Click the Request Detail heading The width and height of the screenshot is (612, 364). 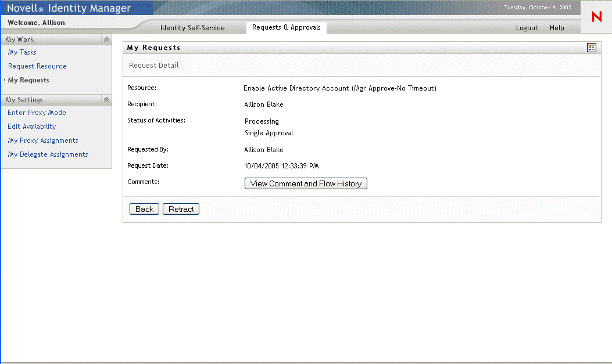tap(154, 66)
